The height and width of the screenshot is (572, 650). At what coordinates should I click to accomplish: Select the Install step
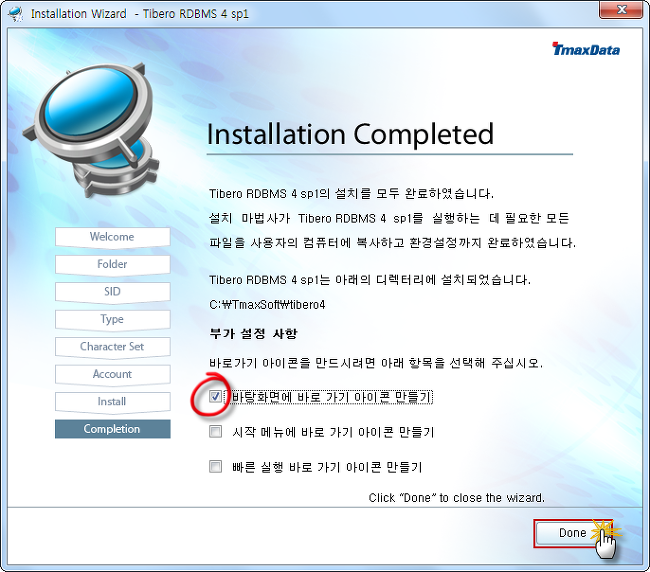pyautogui.click(x=112, y=402)
